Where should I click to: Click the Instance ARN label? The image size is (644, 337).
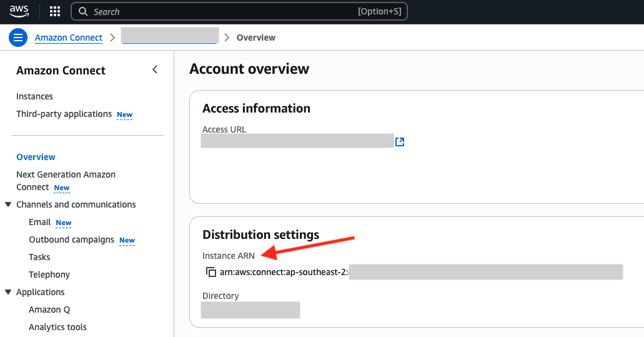point(229,256)
